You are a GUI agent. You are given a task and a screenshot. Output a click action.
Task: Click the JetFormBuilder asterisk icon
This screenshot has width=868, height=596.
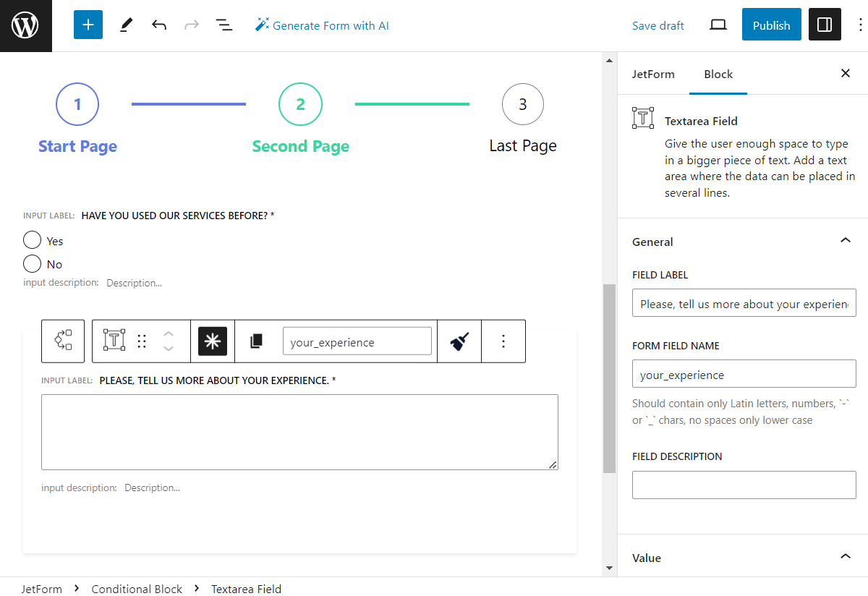(213, 341)
